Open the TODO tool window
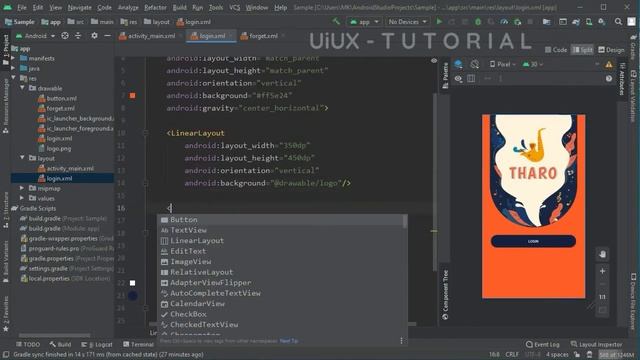The height and width of the screenshot is (360, 640). pyautogui.click(x=28, y=344)
